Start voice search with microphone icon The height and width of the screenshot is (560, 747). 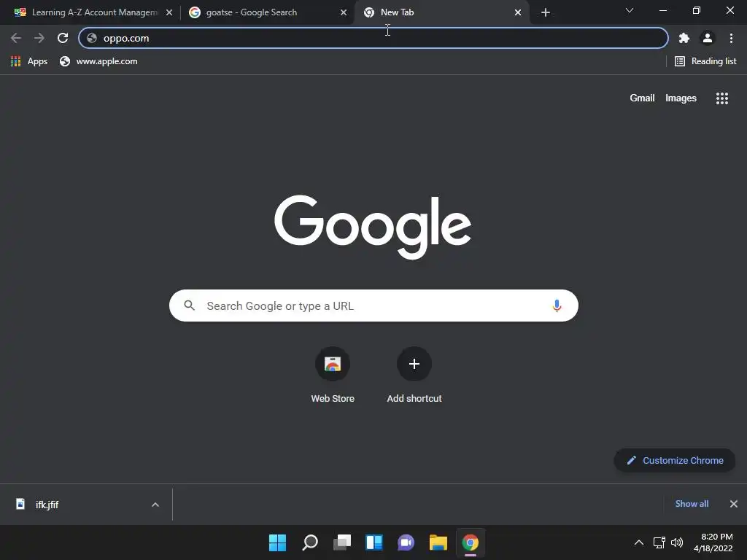(557, 306)
